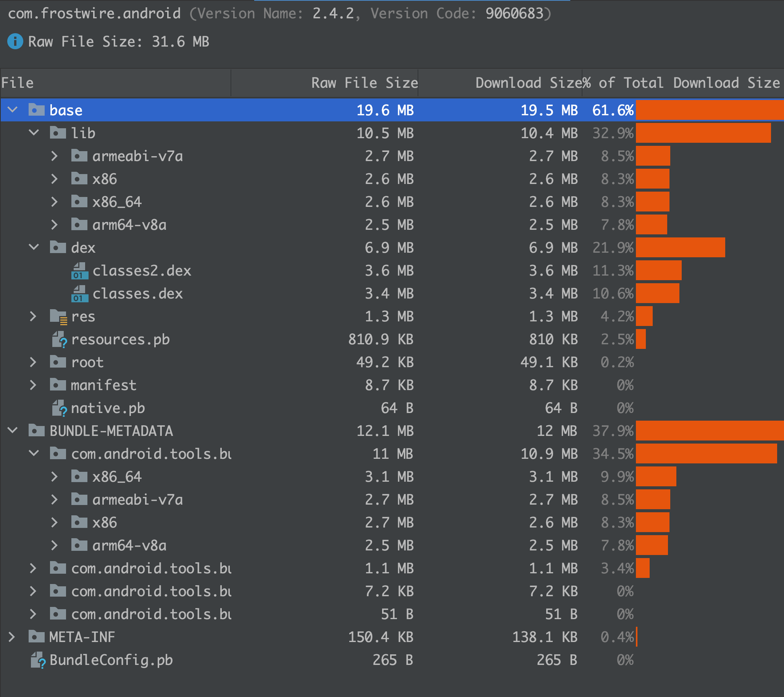Click the com.frostwire.android package name
The image size is (784, 697).
pos(94,14)
